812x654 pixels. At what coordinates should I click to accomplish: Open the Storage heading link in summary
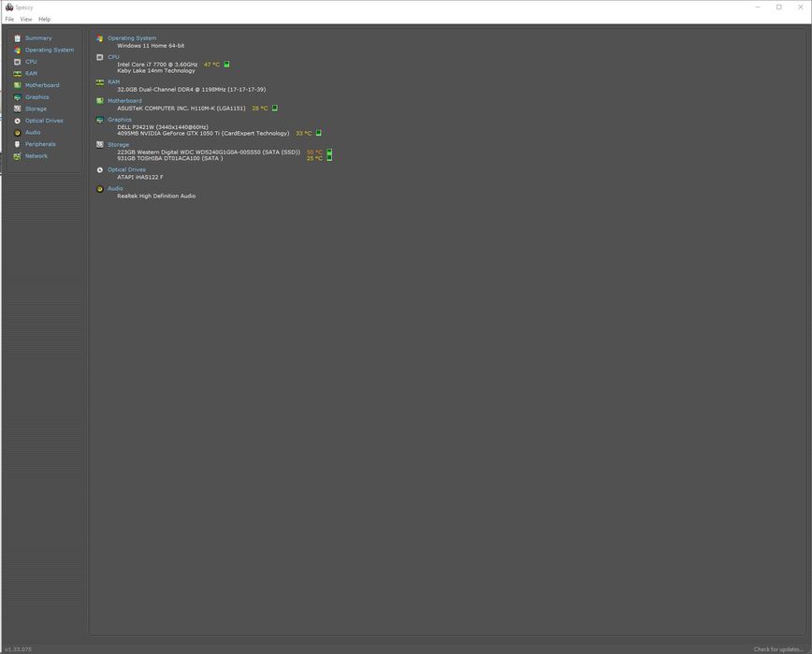118,144
